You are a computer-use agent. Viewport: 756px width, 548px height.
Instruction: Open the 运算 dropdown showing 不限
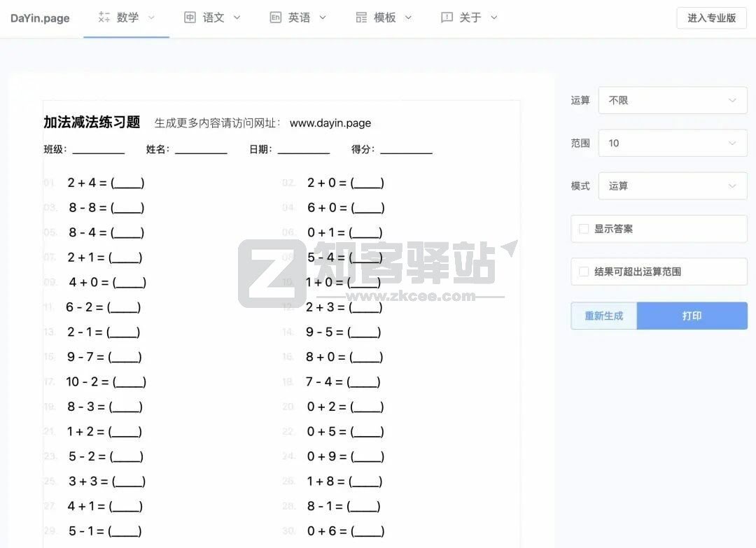tap(672, 100)
